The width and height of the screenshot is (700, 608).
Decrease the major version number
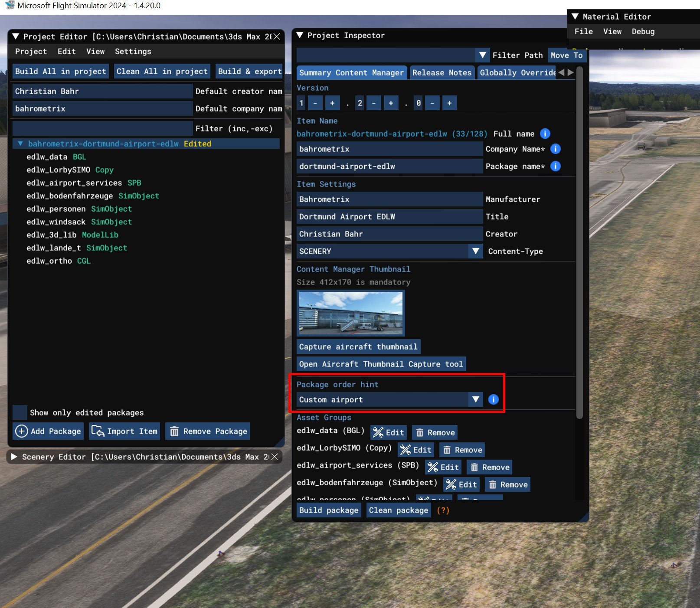315,103
